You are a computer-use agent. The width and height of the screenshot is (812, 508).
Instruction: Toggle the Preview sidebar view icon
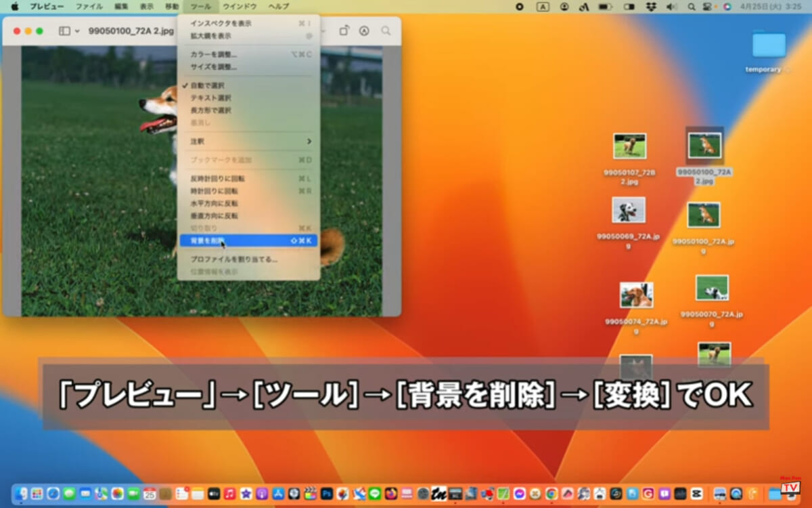(x=64, y=31)
